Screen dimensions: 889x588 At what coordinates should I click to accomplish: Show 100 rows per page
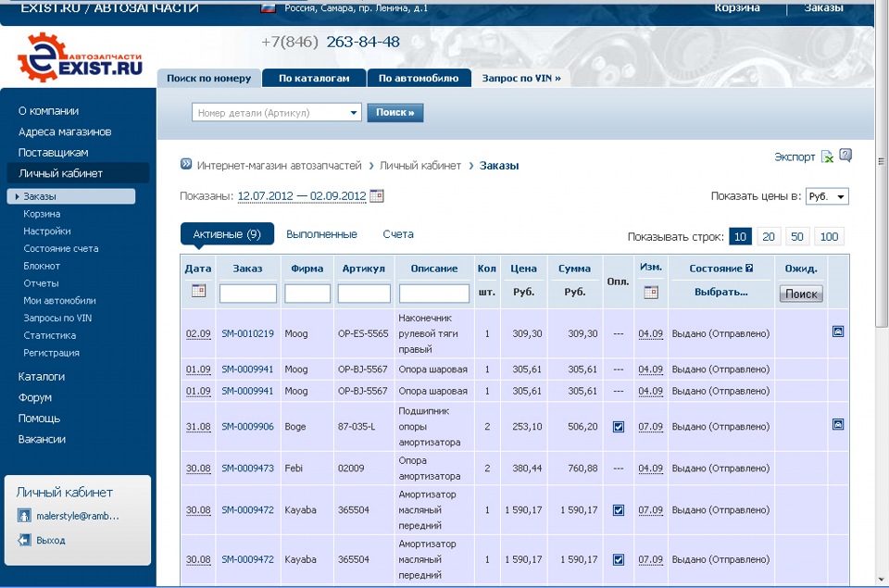(829, 236)
